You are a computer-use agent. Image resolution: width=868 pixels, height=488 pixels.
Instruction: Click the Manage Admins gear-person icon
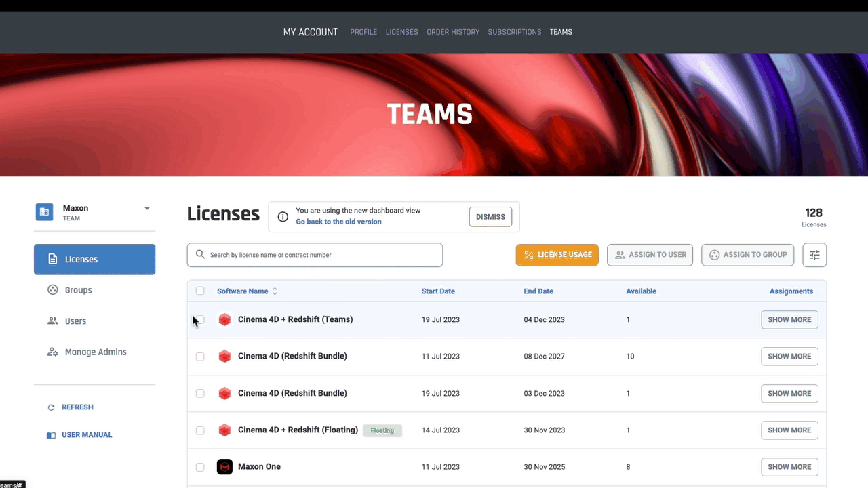click(x=52, y=352)
